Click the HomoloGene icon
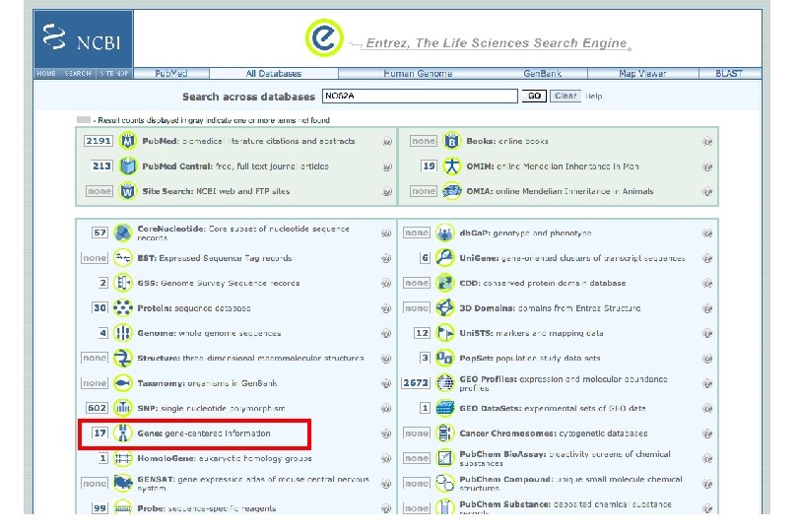Image resolution: width=798 pixels, height=532 pixels. [122, 458]
